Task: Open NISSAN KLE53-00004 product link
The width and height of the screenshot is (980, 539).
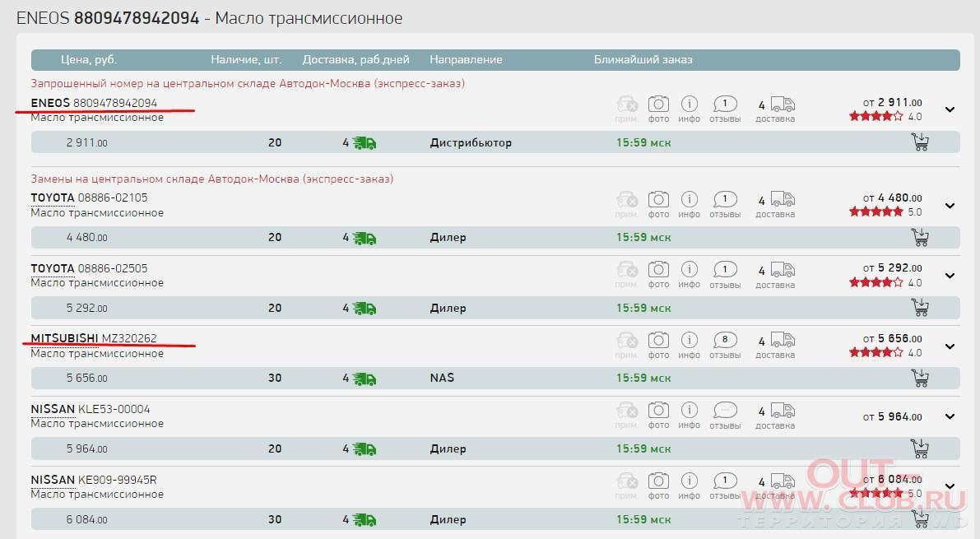Action: [91, 409]
